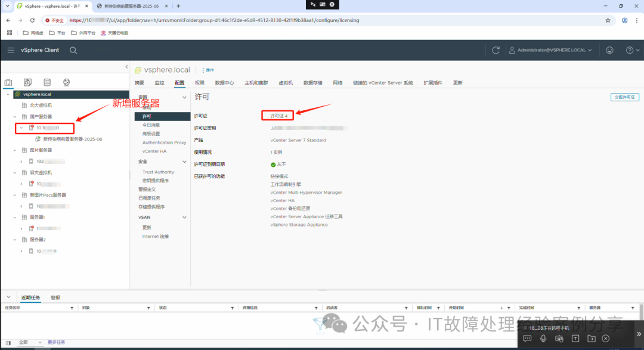The image size is (644, 350).
Task: Switch to the 监控 tab
Action: [x=159, y=82]
